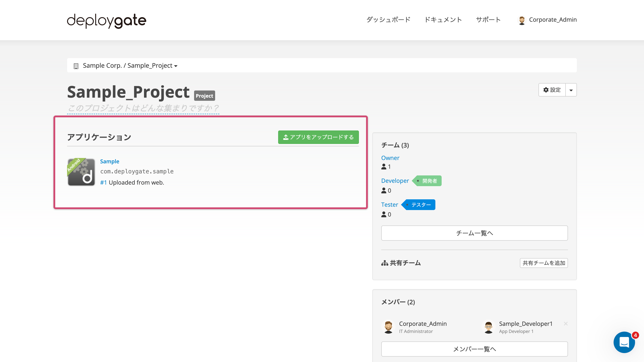Image resolution: width=644 pixels, height=362 pixels.
Task: Click Corporate_Admin's avatar in the members list
Action: click(x=388, y=327)
